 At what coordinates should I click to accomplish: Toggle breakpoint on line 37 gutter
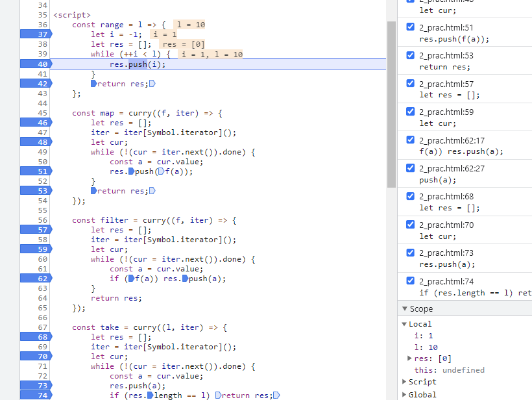pyautogui.click(x=36, y=34)
